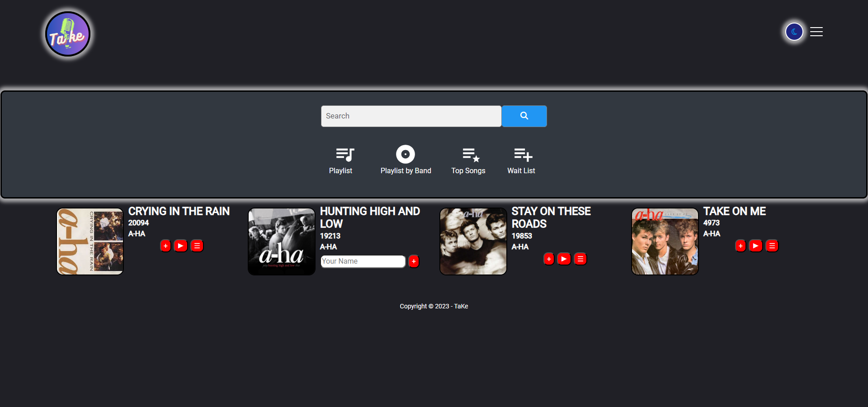Toggle dark mode moon button

tap(794, 32)
